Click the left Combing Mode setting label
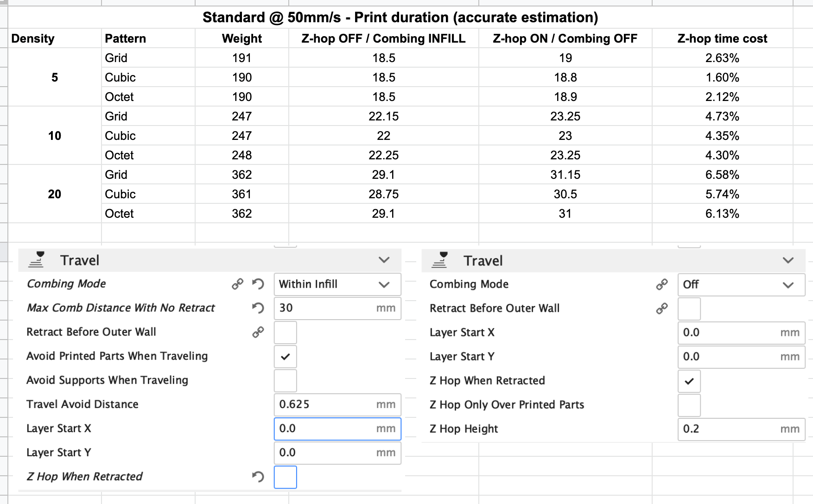 point(66,284)
